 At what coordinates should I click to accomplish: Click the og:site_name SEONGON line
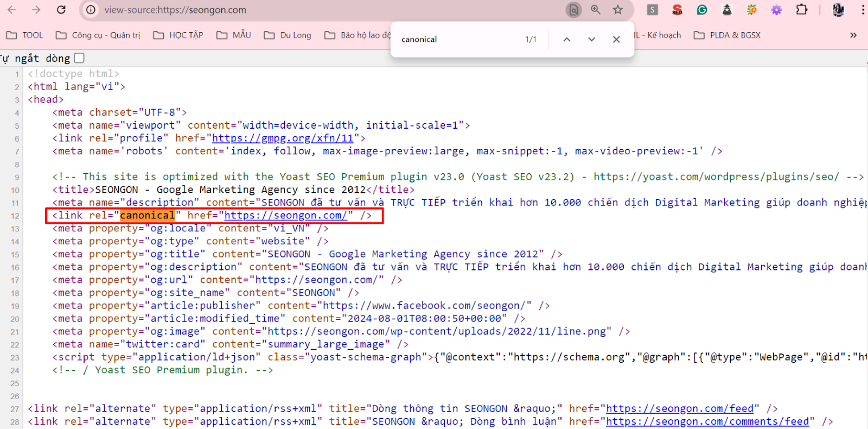point(206,293)
